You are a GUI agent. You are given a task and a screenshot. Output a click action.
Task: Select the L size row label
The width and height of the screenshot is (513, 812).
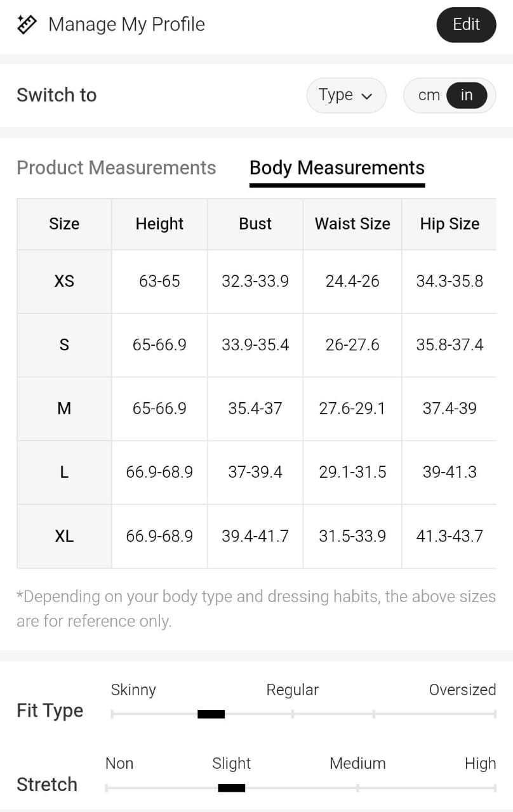[x=64, y=473]
